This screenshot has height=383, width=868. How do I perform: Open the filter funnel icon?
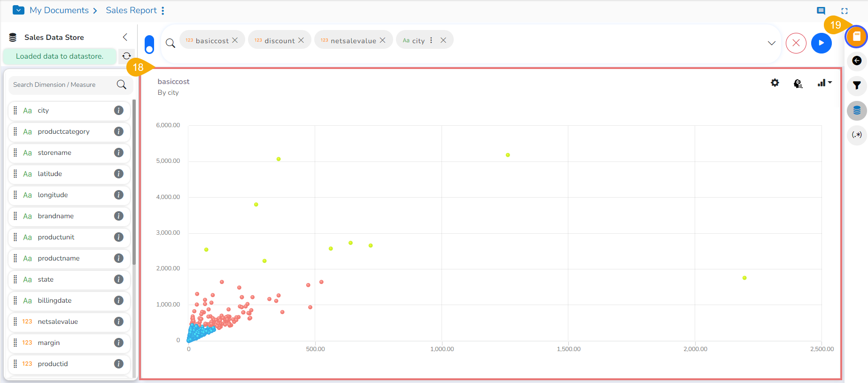[857, 85]
